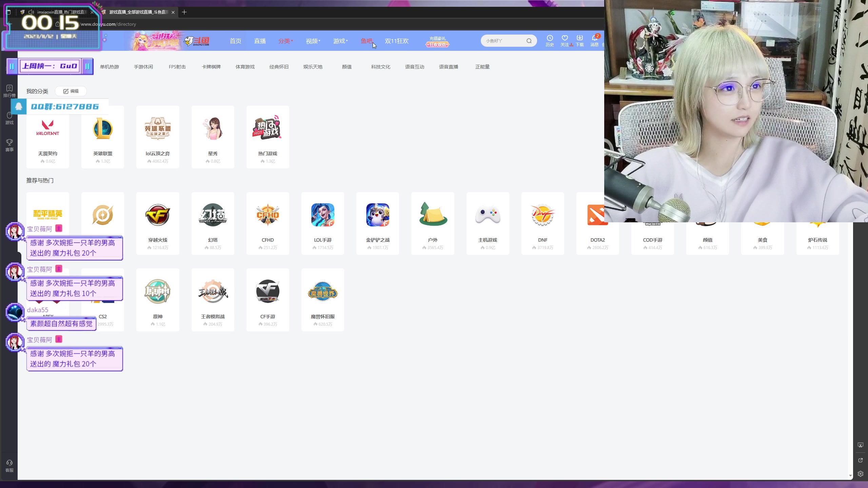868x488 pixels.
Task: Open the download icon in header
Action: tap(579, 38)
